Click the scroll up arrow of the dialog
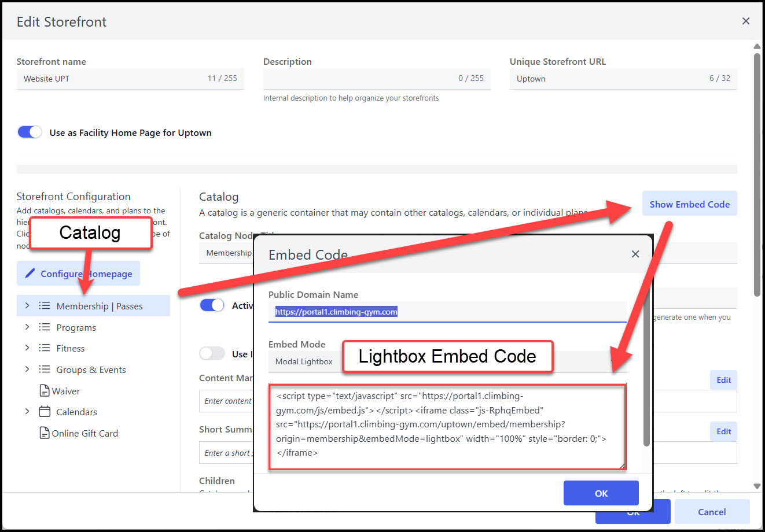 [757, 46]
